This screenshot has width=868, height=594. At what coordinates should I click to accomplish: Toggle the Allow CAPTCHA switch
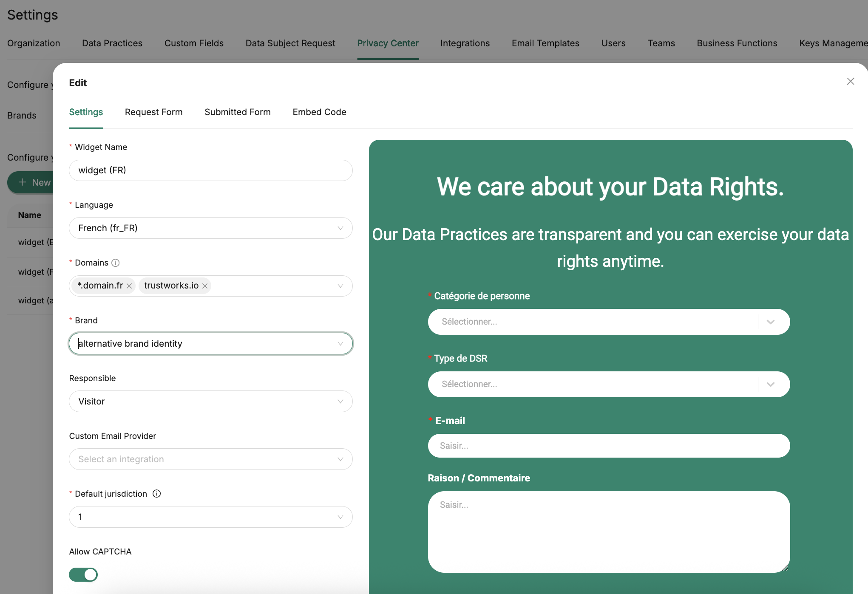[x=83, y=574]
